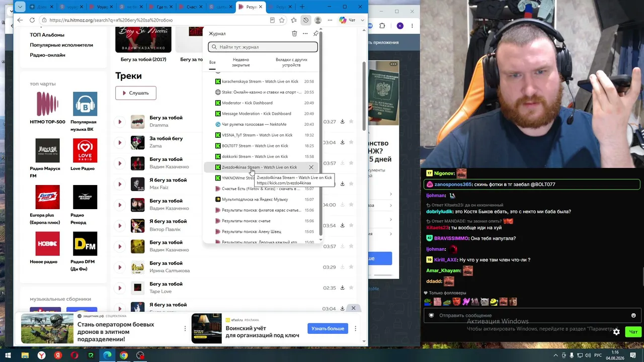Play 'Я бегу за тобой' by Віктор Павлік
This screenshot has width=644, height=362.
pyautogui.click(x=120, y=225)
